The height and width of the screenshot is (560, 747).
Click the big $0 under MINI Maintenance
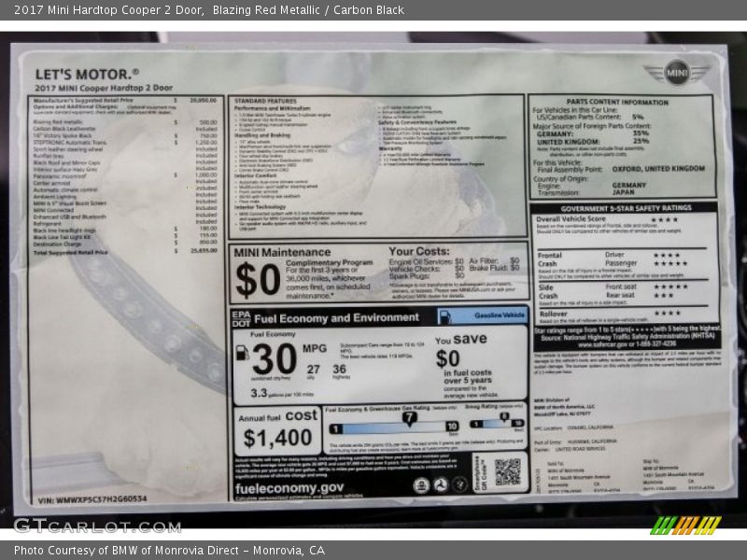click(x=258, y=280)
